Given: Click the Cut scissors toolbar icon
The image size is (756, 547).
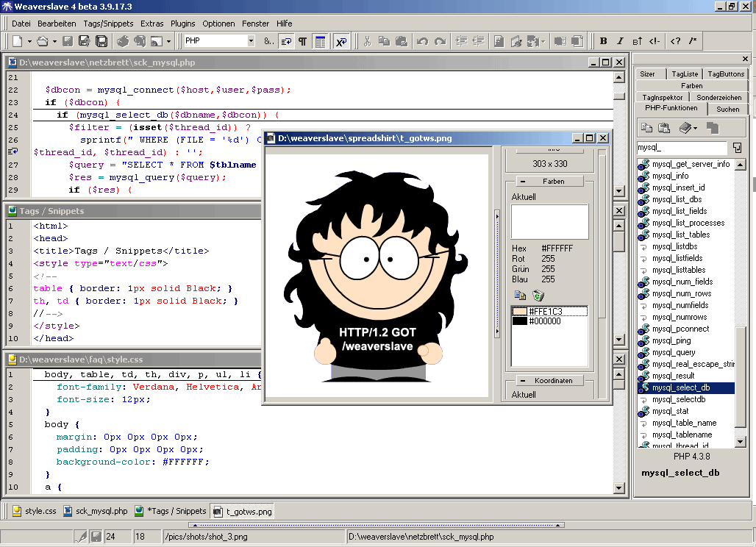Looking at the screenshot, I should click(x=366, y=42).
